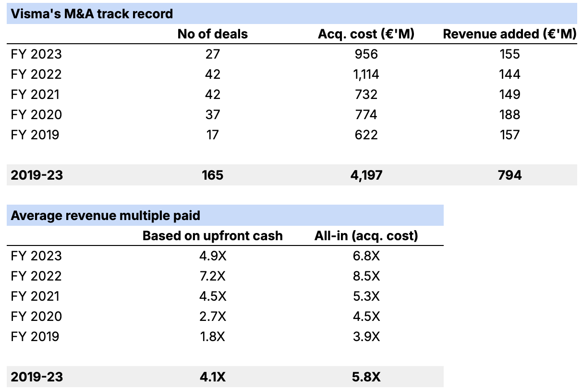
Task: Click the total acquisition cost 4,197
Action: [x=366, y=175]
